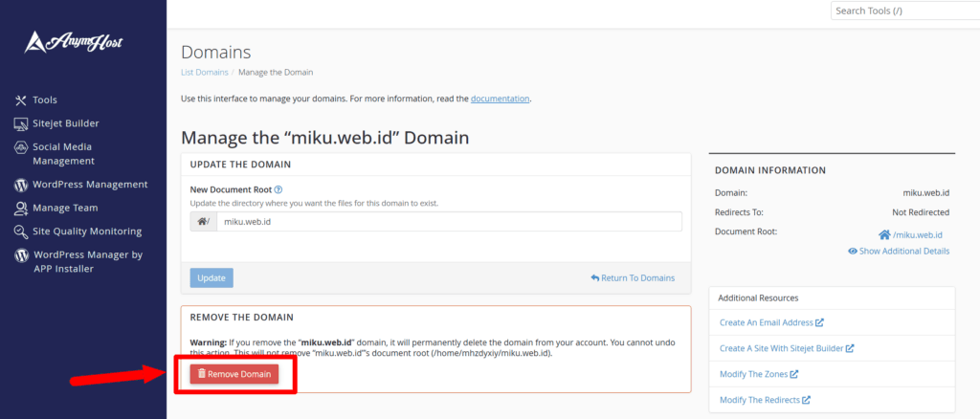Click 'UPDATE THE DOMAIN' heading
980x419 pixels.
click(x=240, y=165)
